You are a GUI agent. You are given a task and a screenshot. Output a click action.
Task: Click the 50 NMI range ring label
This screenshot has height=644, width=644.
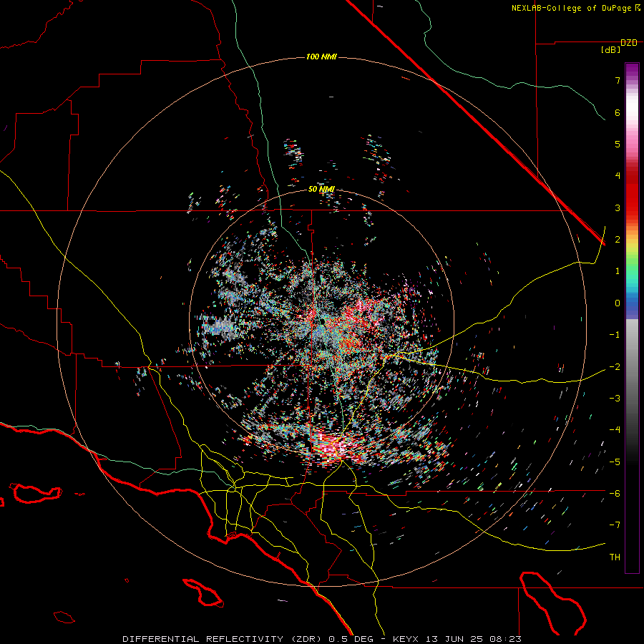pos(321,189)
